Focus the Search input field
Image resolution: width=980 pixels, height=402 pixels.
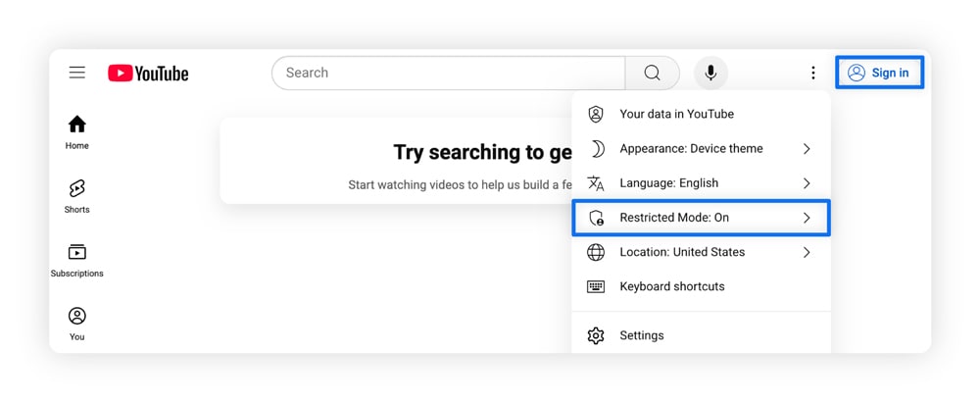(448, 74)
